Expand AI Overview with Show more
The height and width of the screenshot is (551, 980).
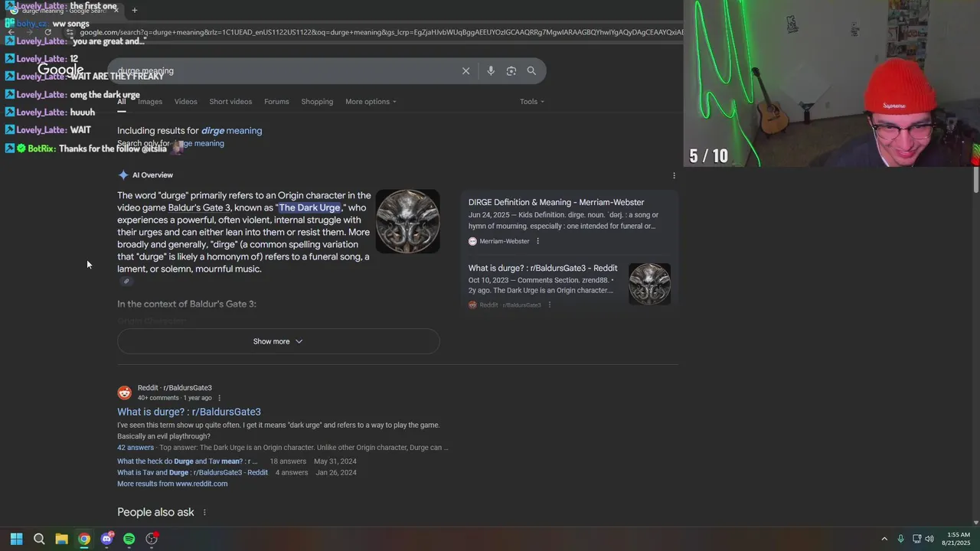point(278,341)
